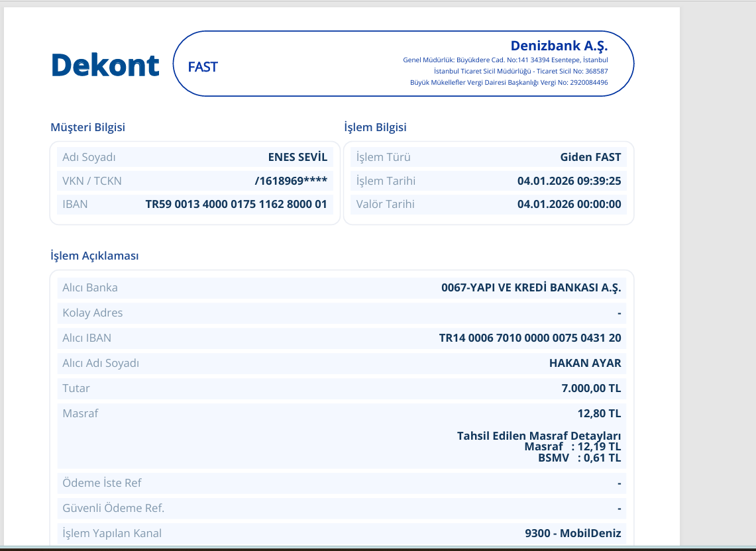Select the BSMV : 0,61 TL detail

580,458
